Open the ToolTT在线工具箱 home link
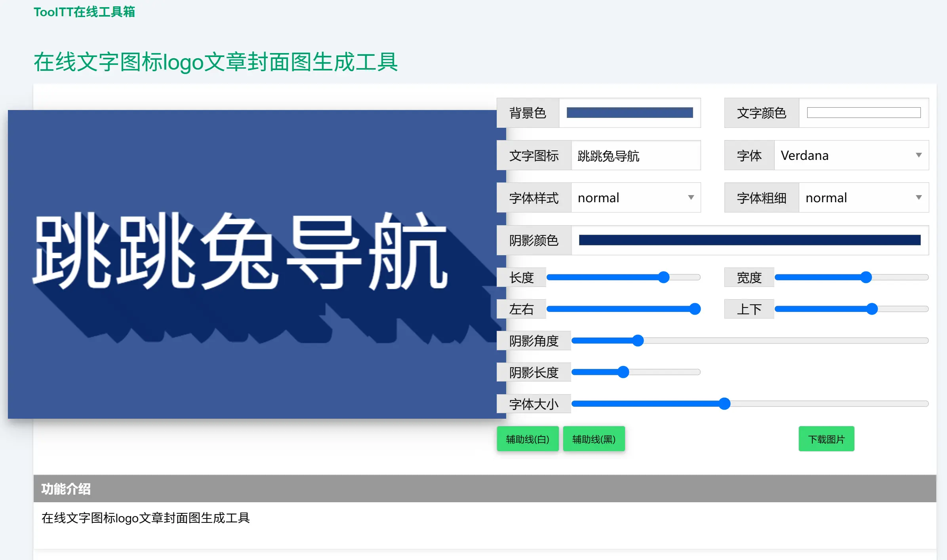Image resolution: width=947 pixels, height=560 pixels. [84, 12]
